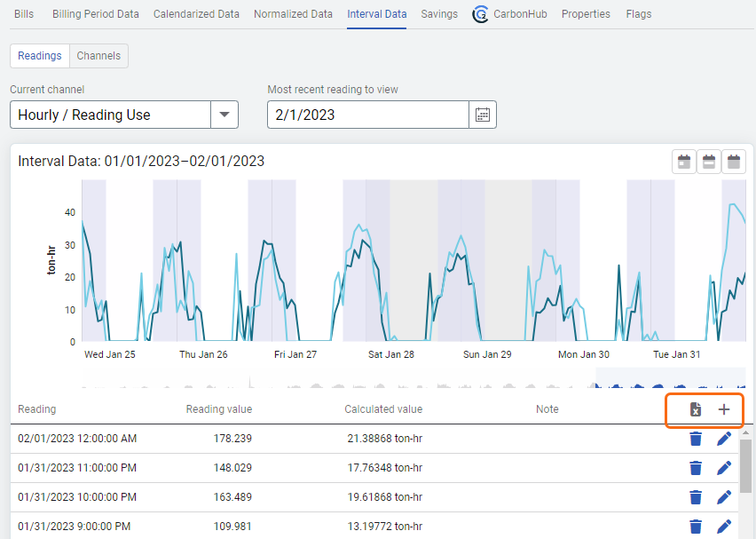Image resolution: width=756 pixels, height=539 pixels.
Task: Click the Calculated value column header
Action: [x=383, y=409]
